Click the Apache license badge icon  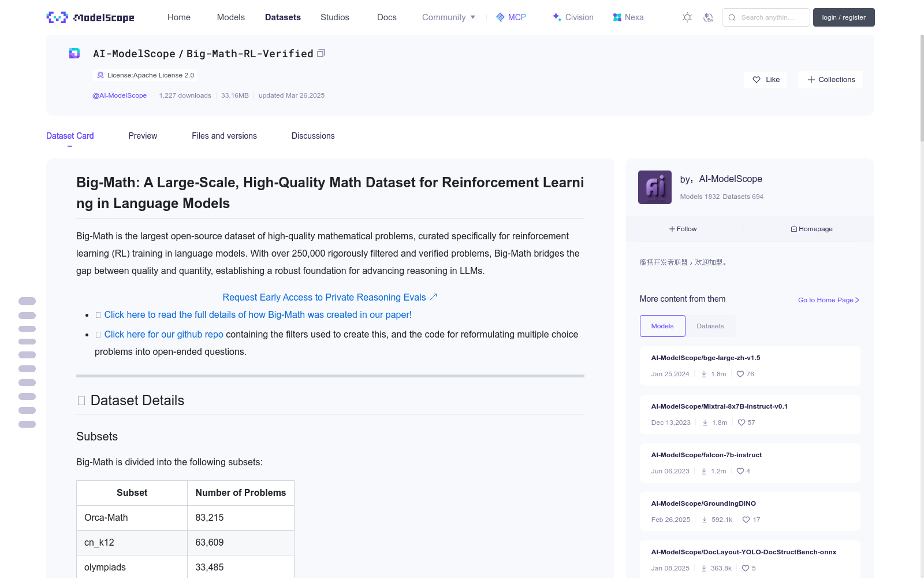tap(100, 75)
